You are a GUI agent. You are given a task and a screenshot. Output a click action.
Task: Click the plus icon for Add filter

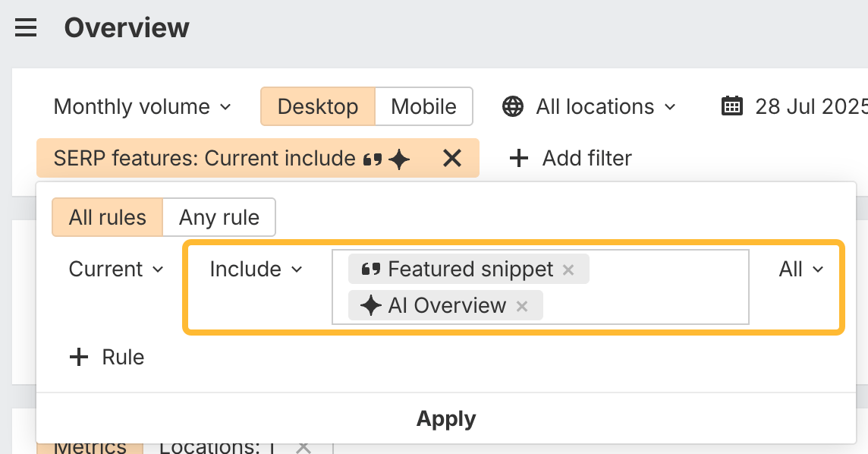point(518,158)
